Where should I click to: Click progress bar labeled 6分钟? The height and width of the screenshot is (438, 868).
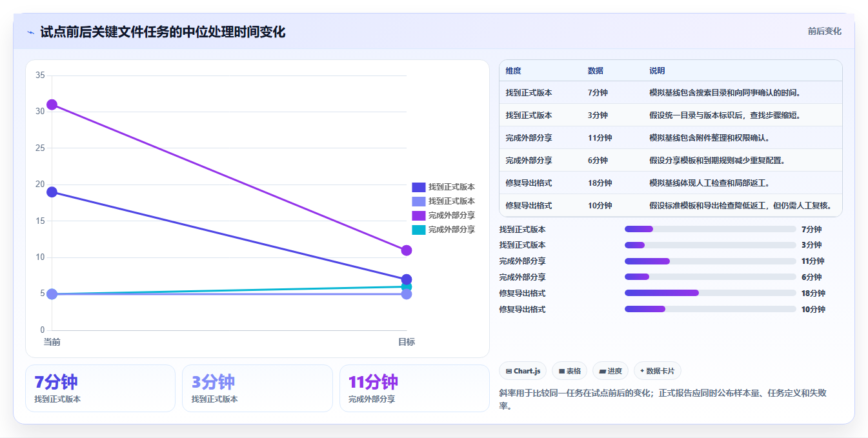710,277
